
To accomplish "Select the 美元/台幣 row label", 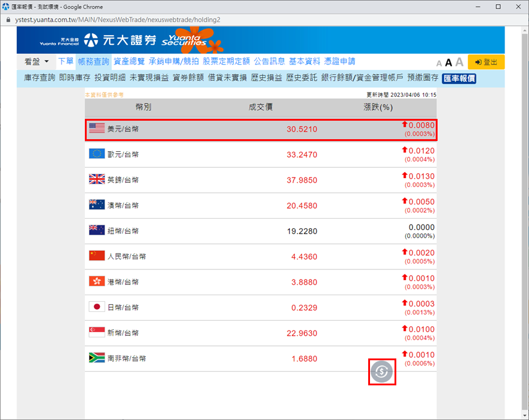I will [x=123, y=129].
